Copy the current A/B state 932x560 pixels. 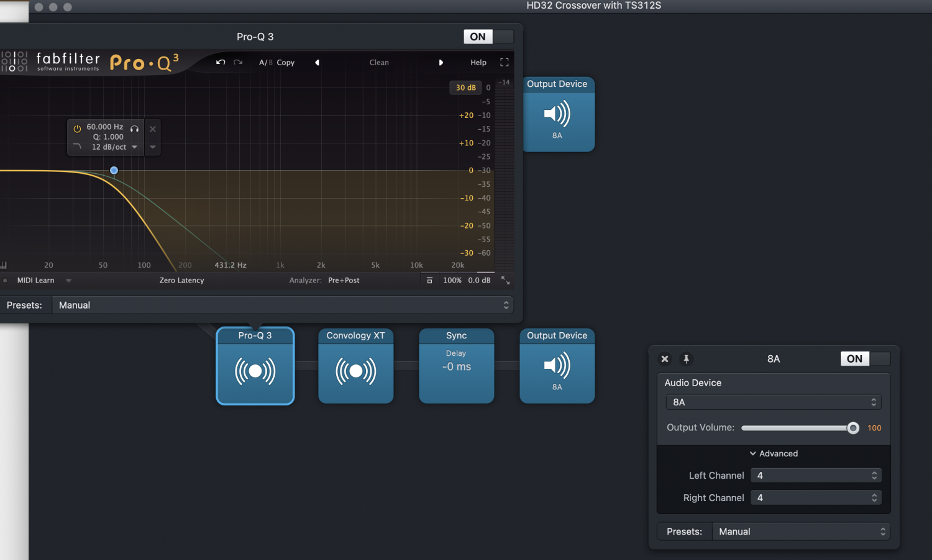pyautogui.click(x=286, y=62)
